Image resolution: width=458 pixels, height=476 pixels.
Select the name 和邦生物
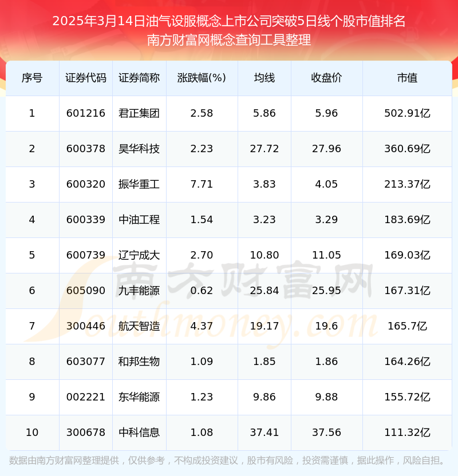pos(139,362)
